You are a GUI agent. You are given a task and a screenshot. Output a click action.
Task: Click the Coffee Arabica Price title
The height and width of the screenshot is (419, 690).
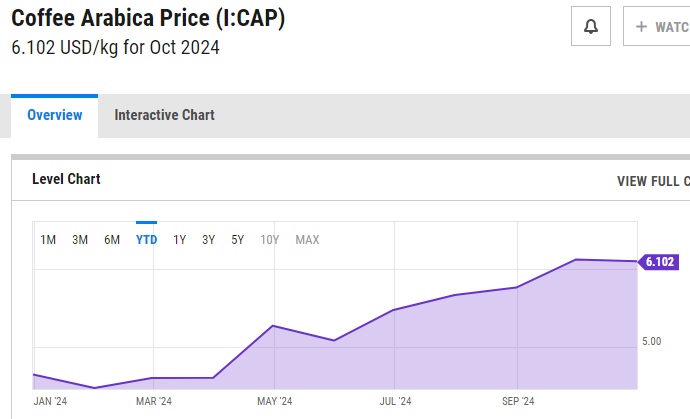148,19
